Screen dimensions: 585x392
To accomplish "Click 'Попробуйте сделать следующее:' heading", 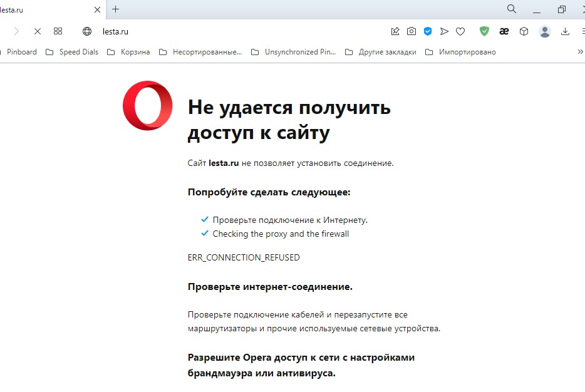I will tap(269, 192).
